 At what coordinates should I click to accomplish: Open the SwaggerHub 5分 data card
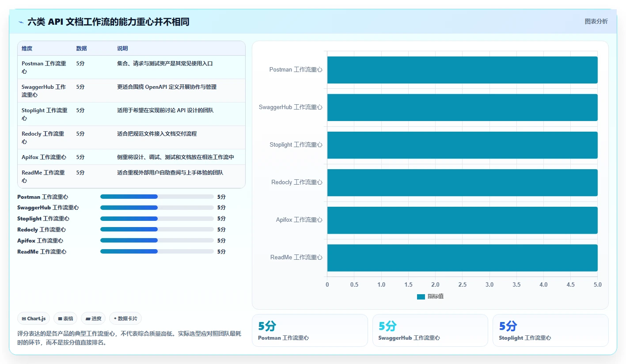tap(430, 330)
